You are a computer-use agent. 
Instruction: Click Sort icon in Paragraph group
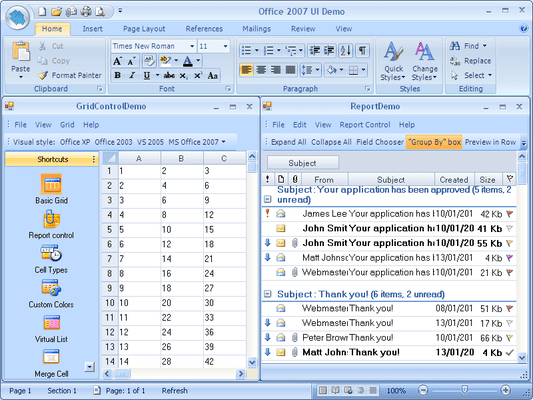pos(345,51)
